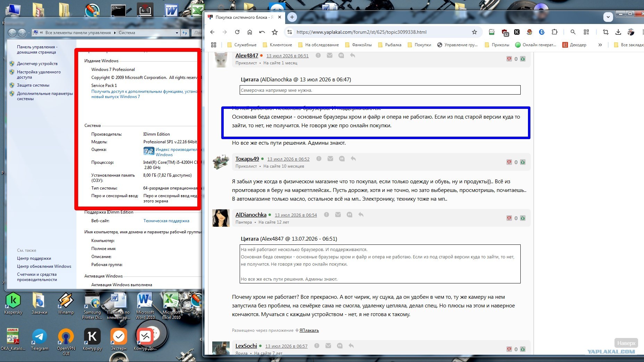Open Alex4847's user profile
Viewport: 644px width, 362px height.
[x=247, y=55]
